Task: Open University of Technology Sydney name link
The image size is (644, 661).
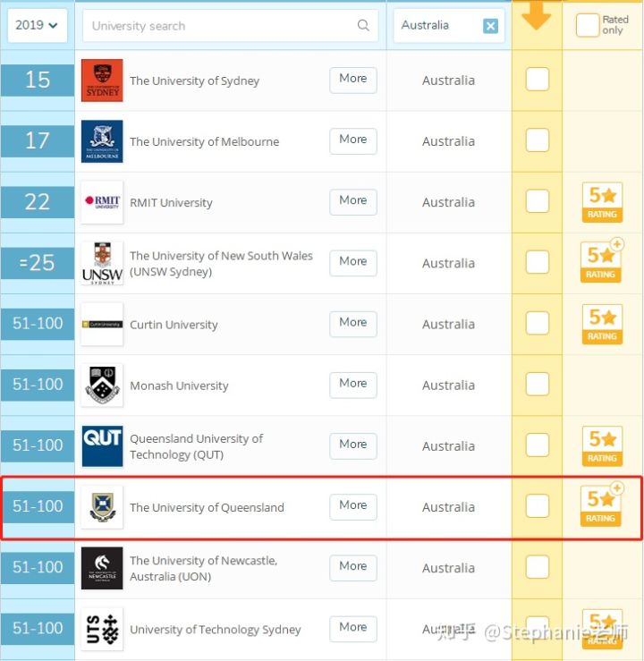Action: click(216, 630)
